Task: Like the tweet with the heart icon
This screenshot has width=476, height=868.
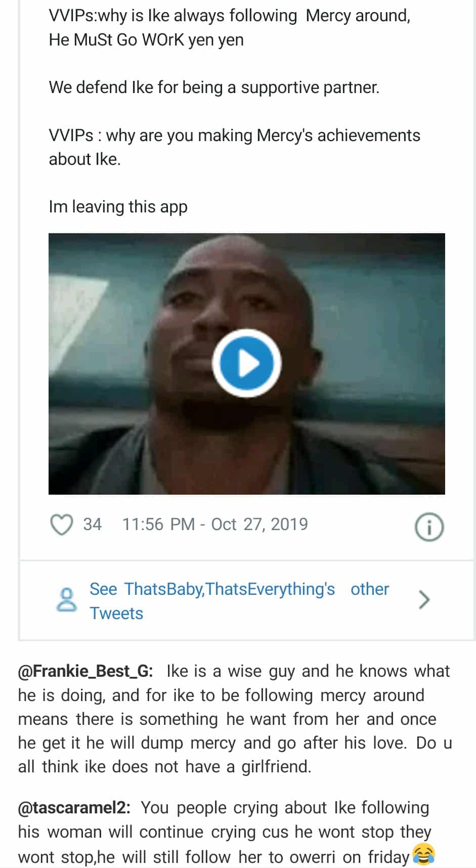Action: (x=62, y=525)
